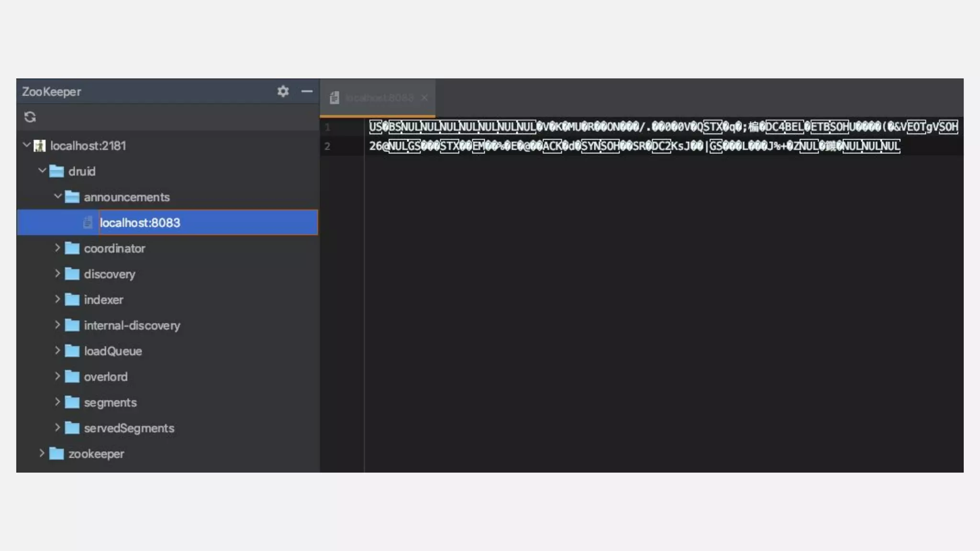980x551 pixels.
Task: Select the servedSegments tree node
Action: pyautogui.click(x=129, y=428)
